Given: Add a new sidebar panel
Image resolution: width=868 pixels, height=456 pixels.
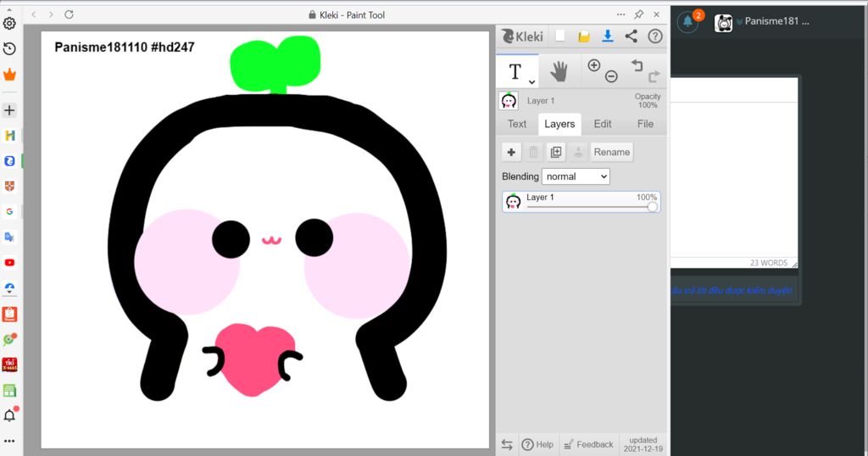Looking at the screenshot, I should (x=9, y=110).
